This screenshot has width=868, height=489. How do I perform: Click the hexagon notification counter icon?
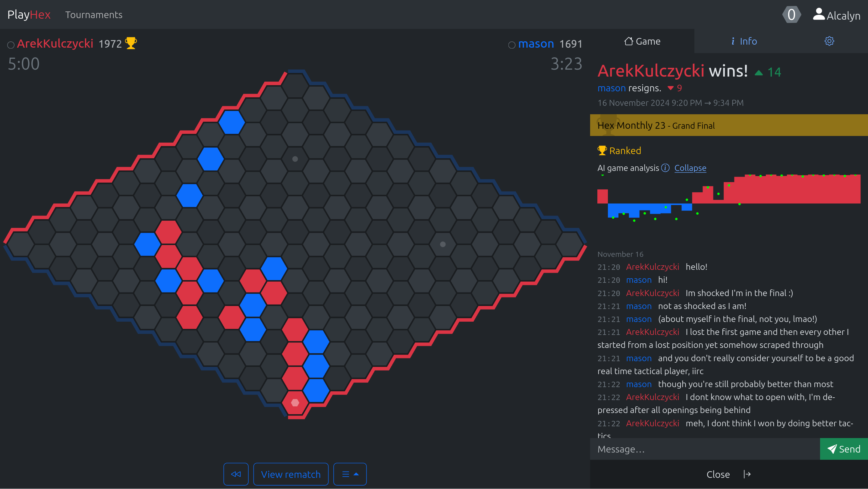(791, 15)
